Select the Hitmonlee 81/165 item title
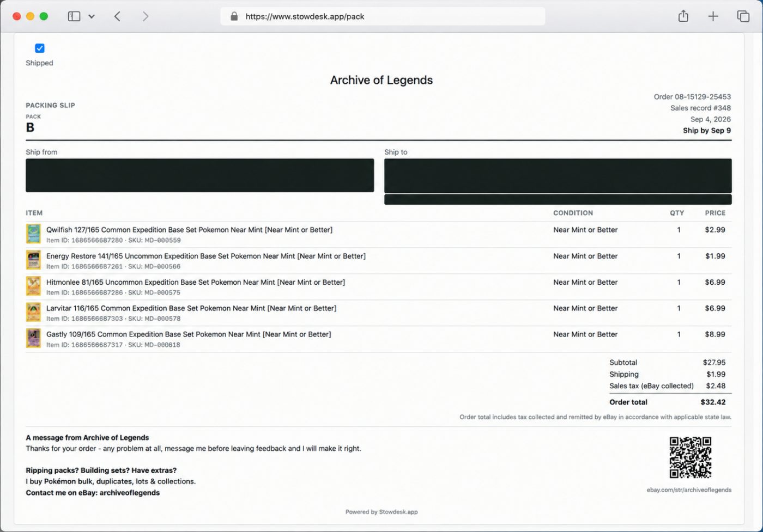 point(196,282)
